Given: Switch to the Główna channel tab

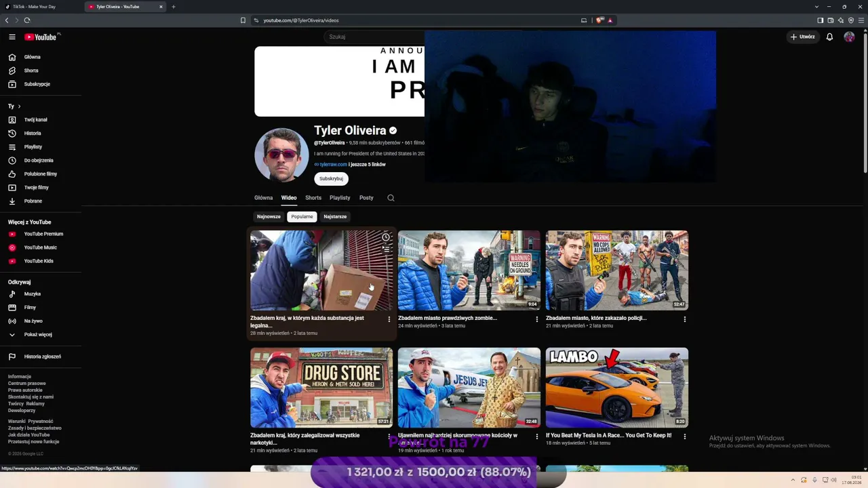Looking at the screenshot, I should [263, 198].
